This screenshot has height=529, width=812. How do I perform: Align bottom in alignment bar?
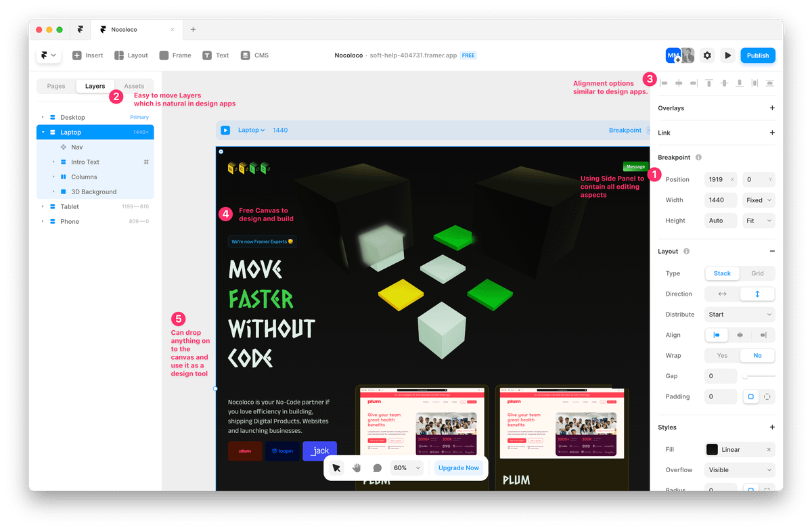[740, 83]
